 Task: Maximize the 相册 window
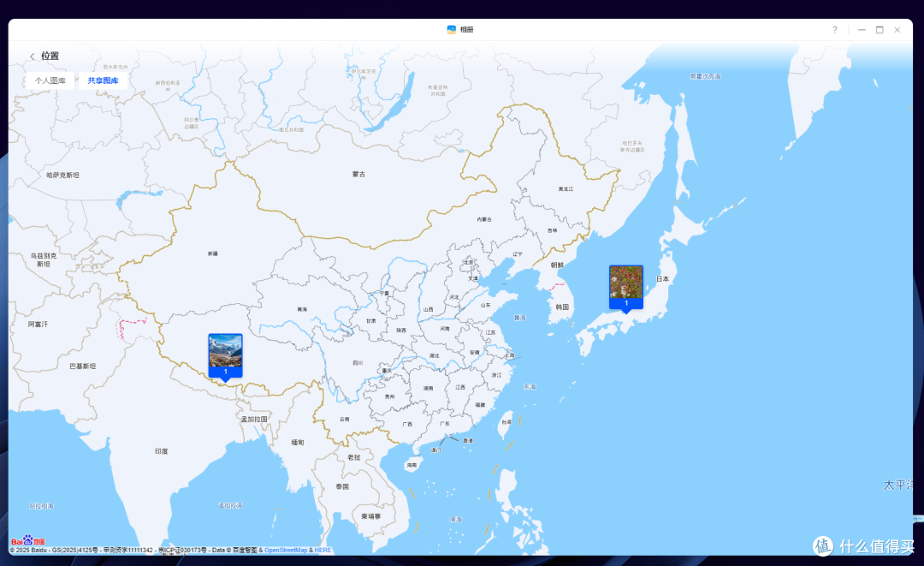point(880,30)
